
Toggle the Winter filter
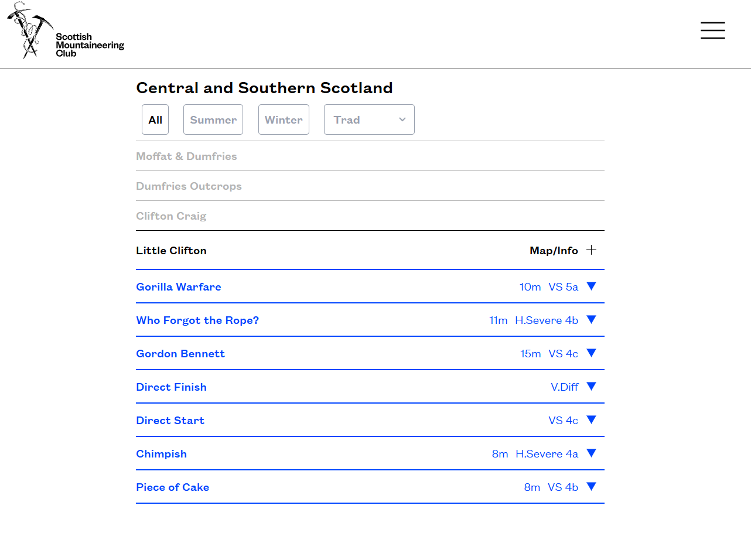(x=284, y=119)
